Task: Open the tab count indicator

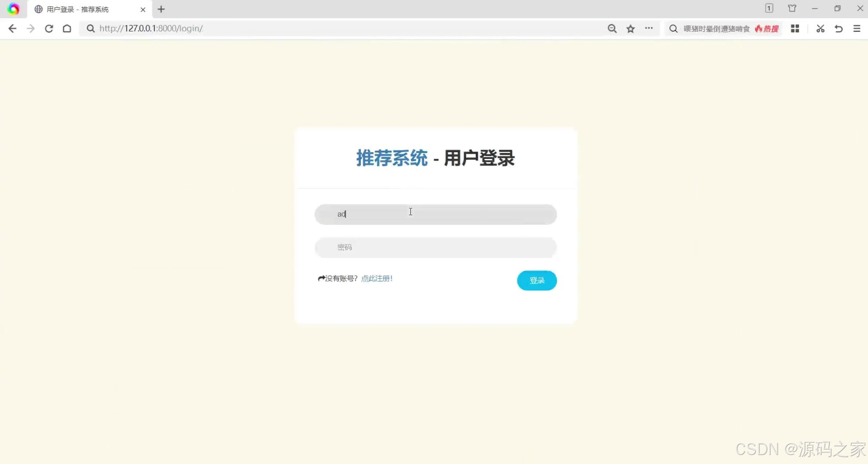Action: click(769, 8)
